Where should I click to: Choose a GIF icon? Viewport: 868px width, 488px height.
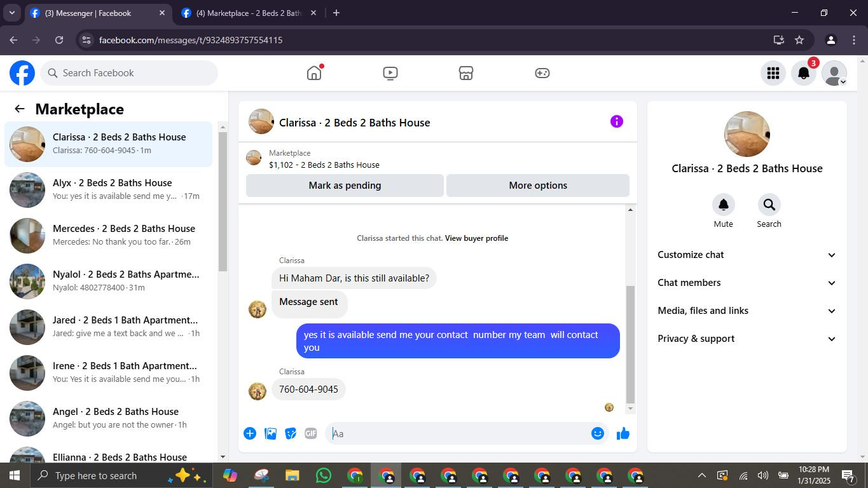click(x=310, y=433)
